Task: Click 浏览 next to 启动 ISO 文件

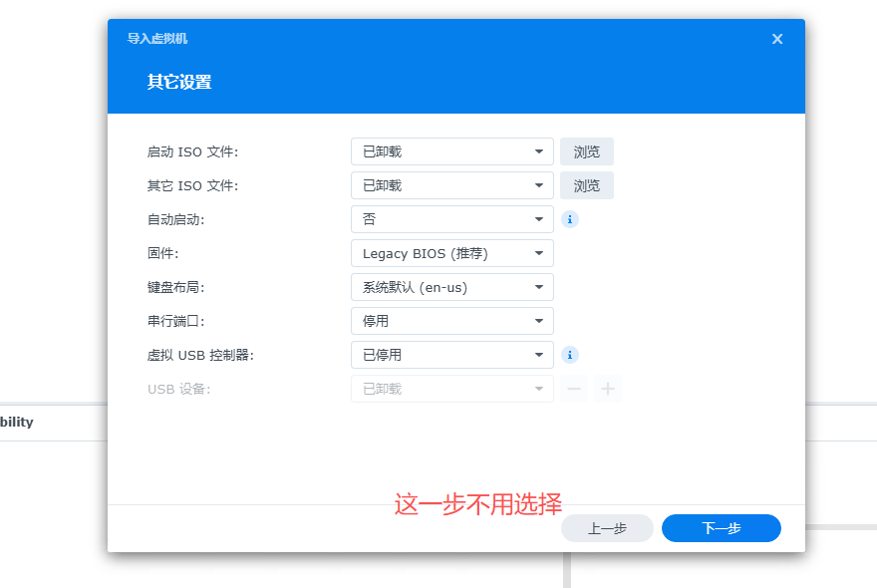Action: pyautogui.click(x=587, y=151)
